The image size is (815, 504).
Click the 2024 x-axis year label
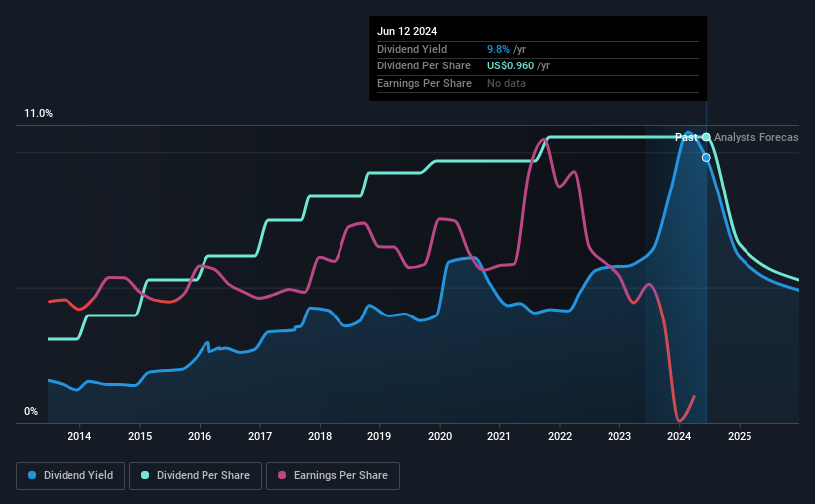679,436
